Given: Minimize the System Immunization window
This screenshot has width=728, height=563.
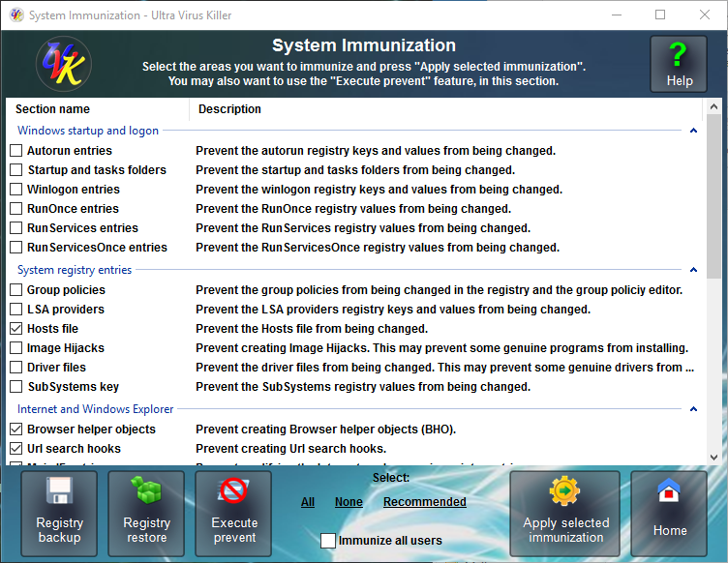Looking at the screenshot, I should point(616,15).
